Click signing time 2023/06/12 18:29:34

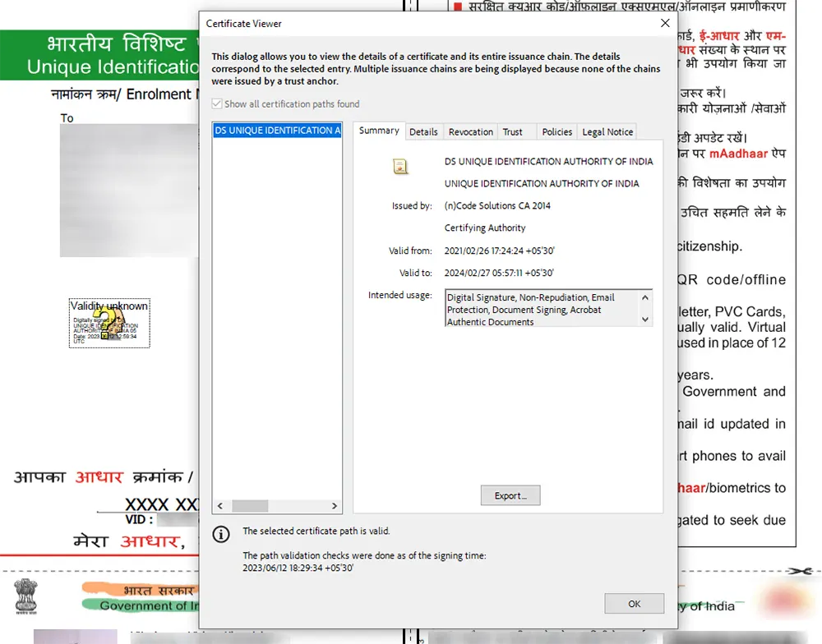298,568
